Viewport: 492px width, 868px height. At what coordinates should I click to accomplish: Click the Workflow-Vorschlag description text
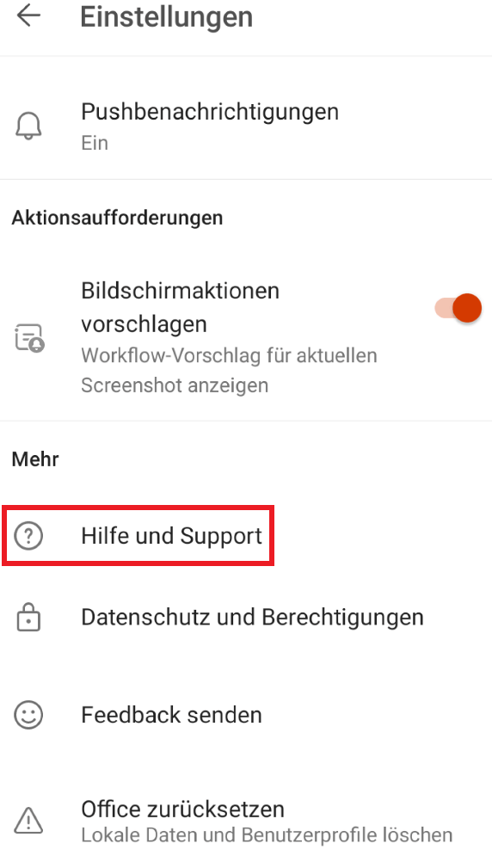click(x=229, y=370)
